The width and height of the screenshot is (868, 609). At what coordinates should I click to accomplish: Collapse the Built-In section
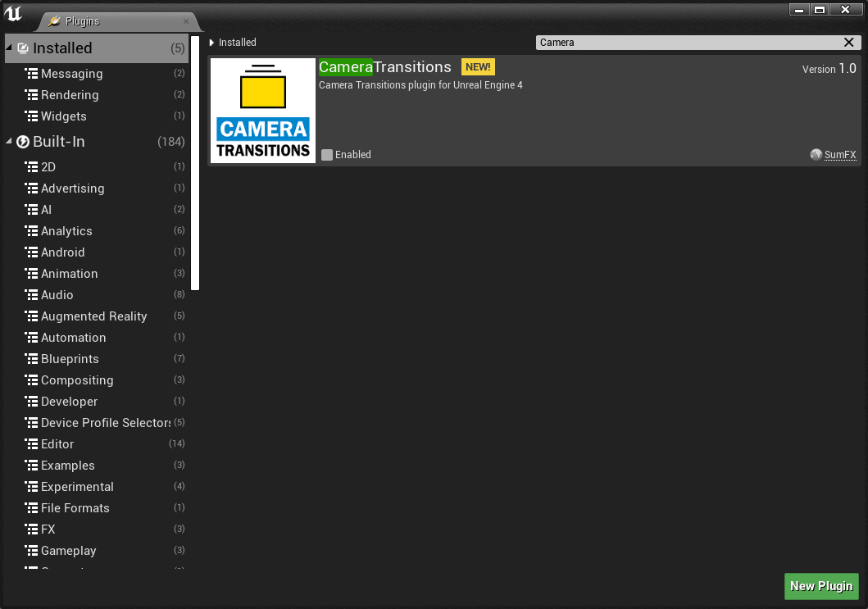click(7, 141)
